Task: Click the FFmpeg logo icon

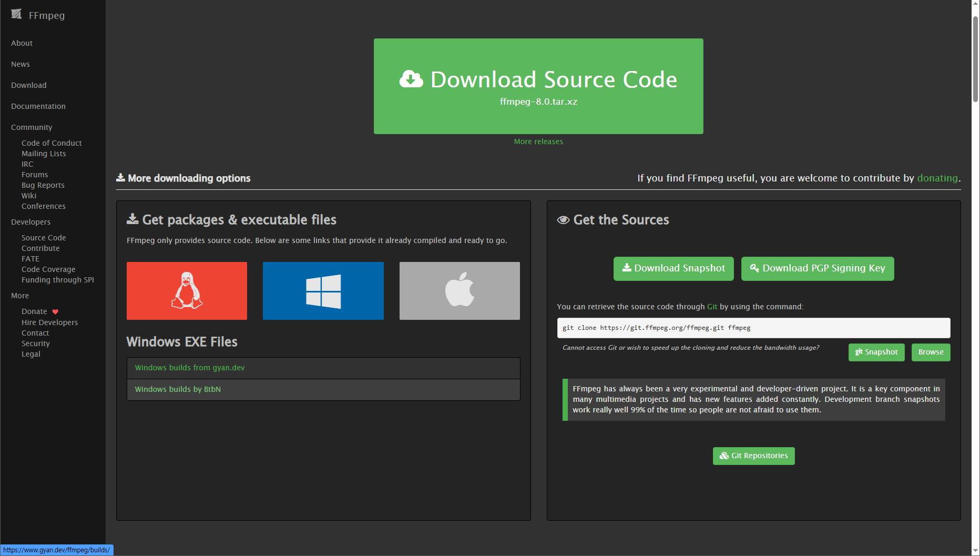Action: (16, 14)
